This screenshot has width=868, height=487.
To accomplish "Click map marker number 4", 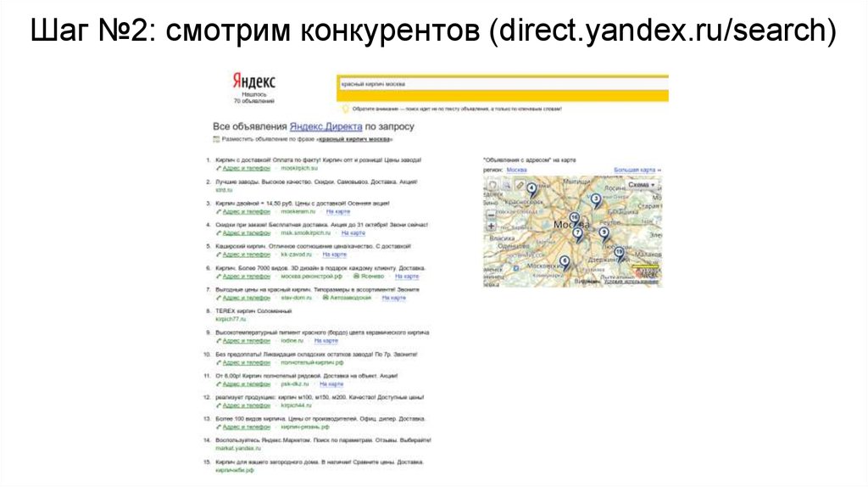I will (x=531, y=189).
